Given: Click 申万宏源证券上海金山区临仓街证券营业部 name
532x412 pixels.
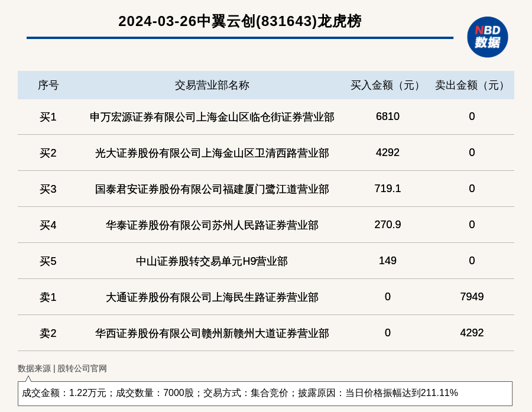Looking at the screenshot, I should 212,117.
